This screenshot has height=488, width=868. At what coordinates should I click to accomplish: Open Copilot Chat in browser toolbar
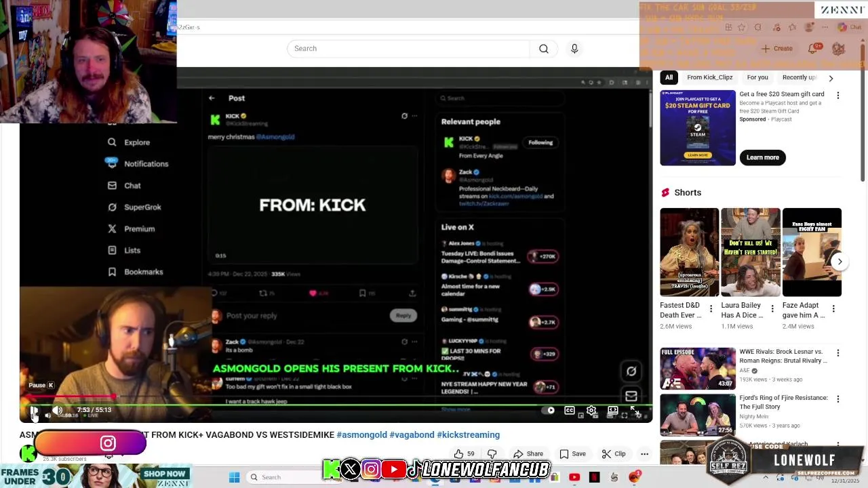[x=849, y=28]
